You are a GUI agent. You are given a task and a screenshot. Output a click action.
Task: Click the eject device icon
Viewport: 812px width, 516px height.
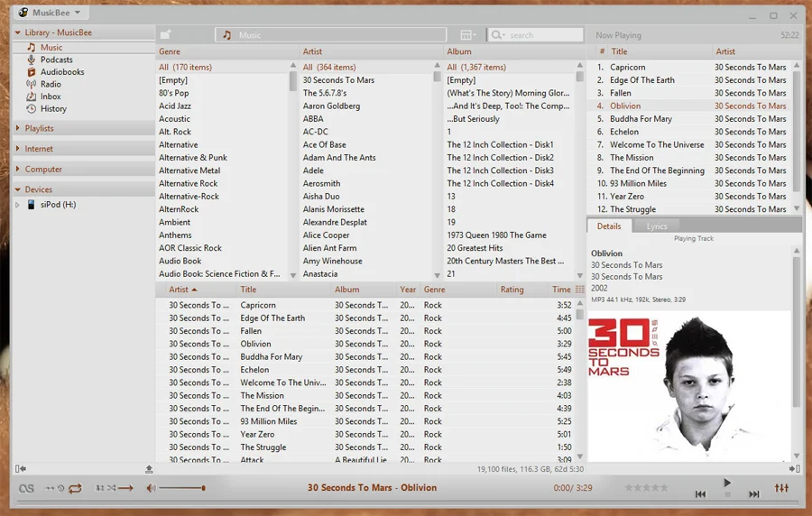point(149,469)
